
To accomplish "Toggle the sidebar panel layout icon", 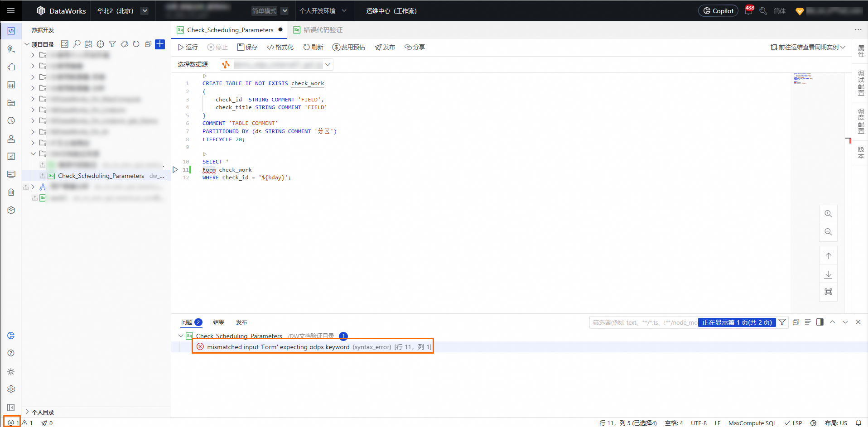I will click(11, 408).
